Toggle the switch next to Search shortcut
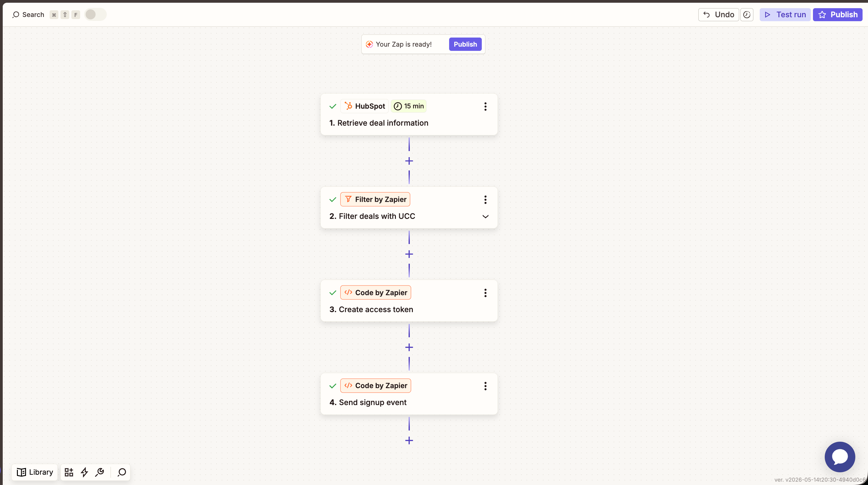This screenshot has width=868, height=485. tap(95, 15)
